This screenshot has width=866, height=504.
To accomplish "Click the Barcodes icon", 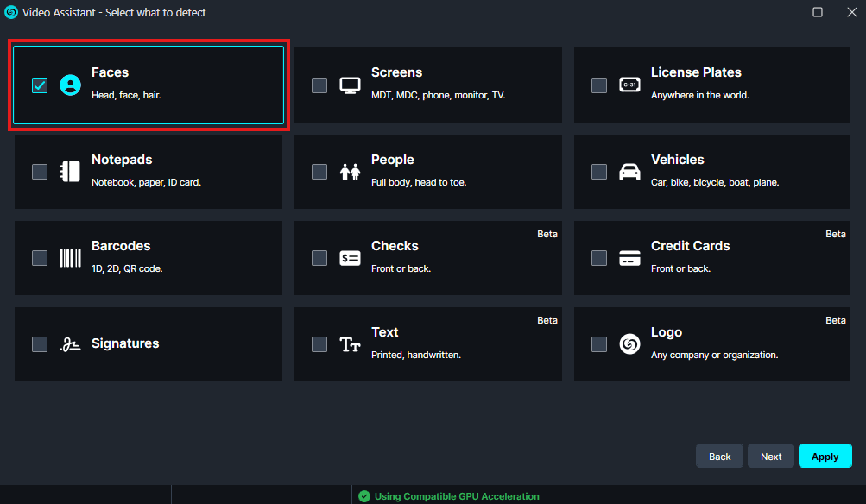I will (70, 257).
